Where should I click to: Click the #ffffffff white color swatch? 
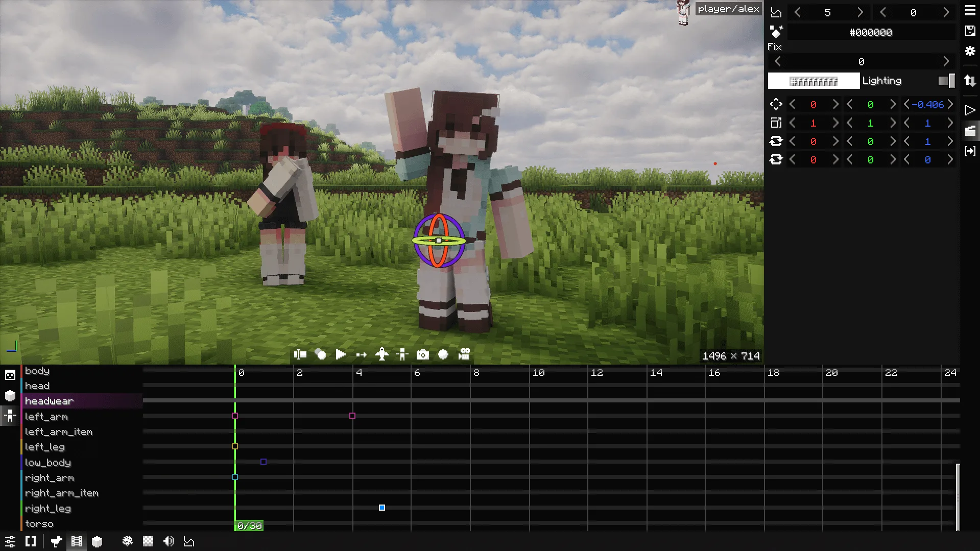814,81
